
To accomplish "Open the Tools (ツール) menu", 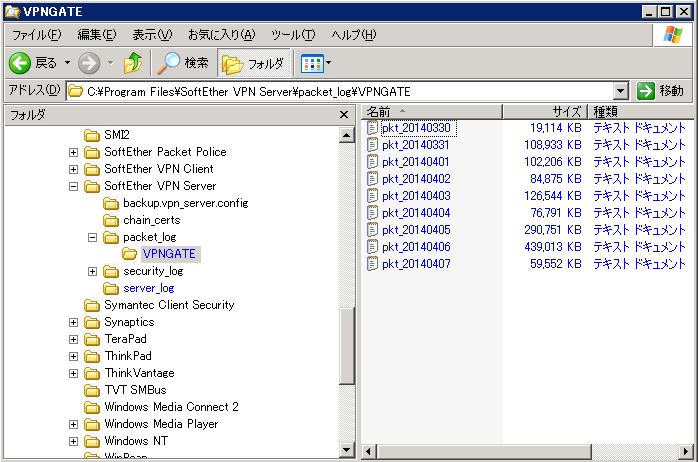I will pos(292,34).
